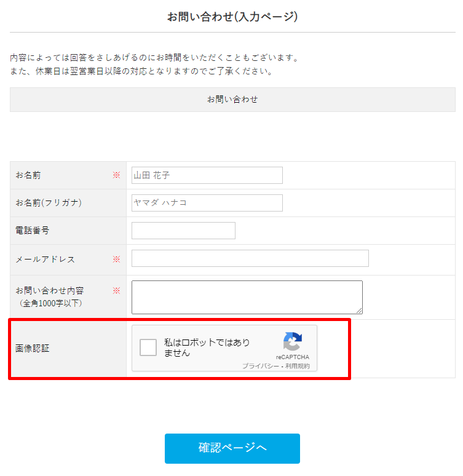Click the reCAPTCHA logo icon
The width and height of the screenshot is (463, 476).
[x=293, y=342]
